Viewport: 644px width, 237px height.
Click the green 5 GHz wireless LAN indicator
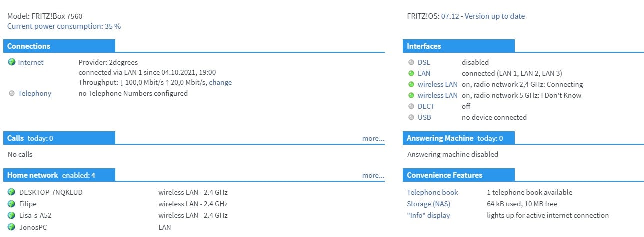point(411,95)
